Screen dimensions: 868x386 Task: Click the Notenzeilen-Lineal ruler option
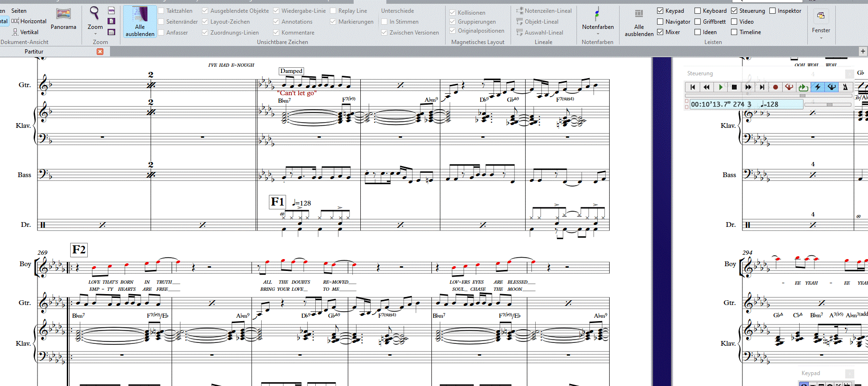coord(544,11)
